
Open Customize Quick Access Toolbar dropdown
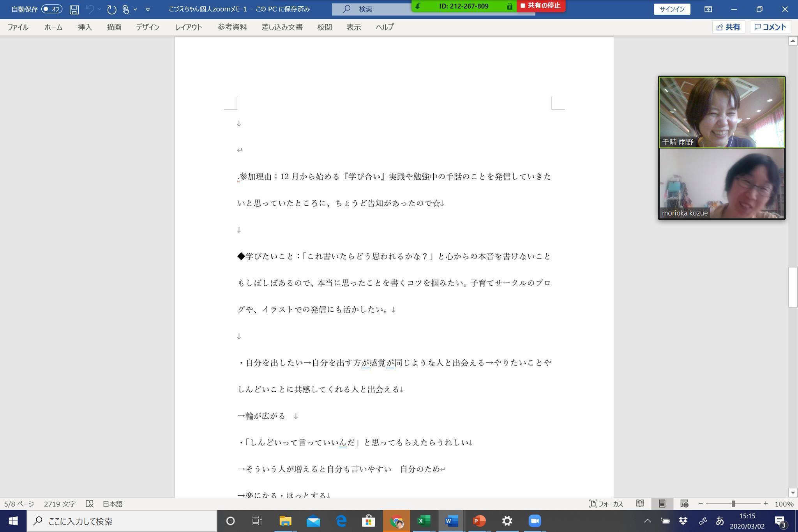click(148, 9)
